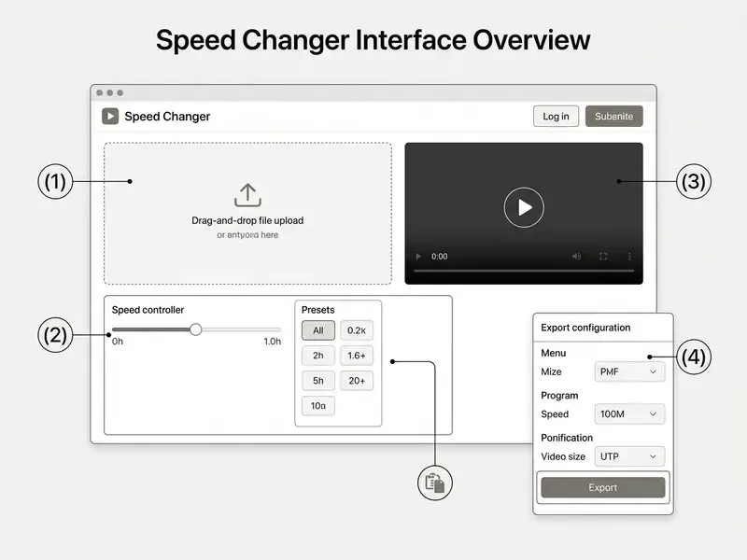
Task: Mute video using the speaker icon
Action: click(576, 256)
